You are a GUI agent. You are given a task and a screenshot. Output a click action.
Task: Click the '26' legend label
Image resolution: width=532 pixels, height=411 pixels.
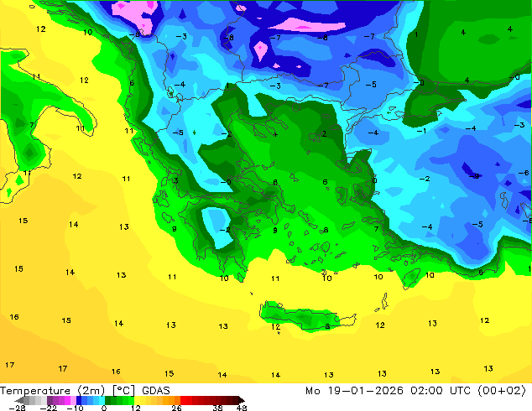[x=176, y=408]
